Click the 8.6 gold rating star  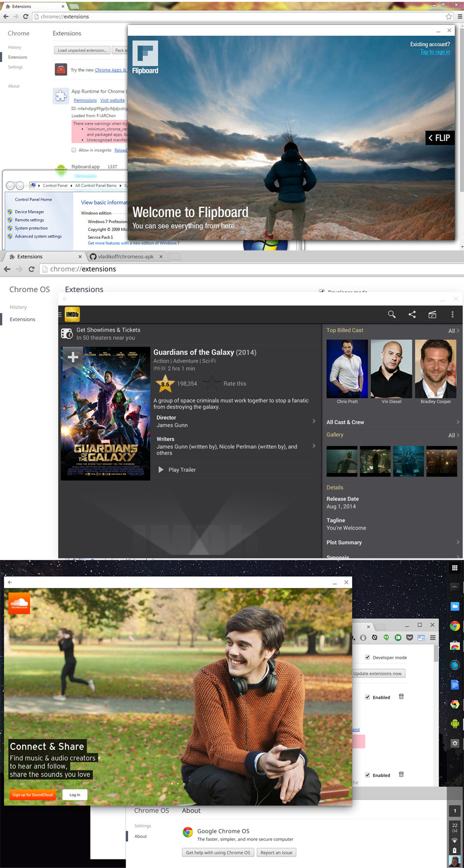165,383
